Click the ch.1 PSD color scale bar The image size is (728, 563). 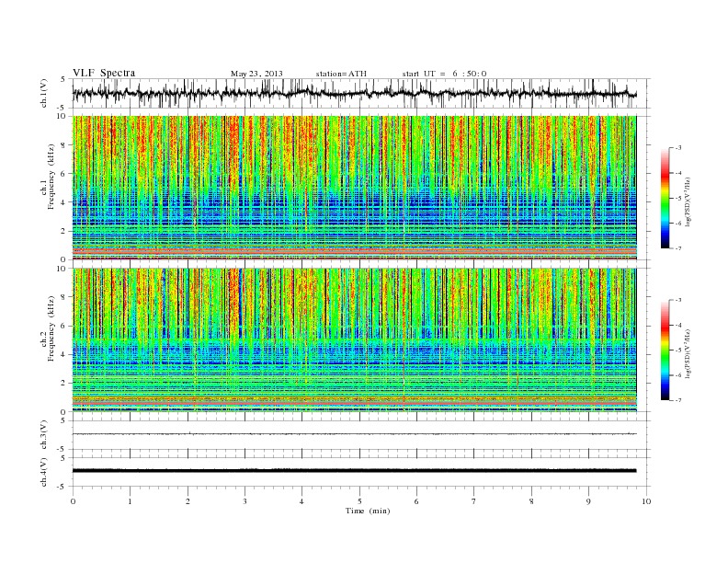point(665,198)
